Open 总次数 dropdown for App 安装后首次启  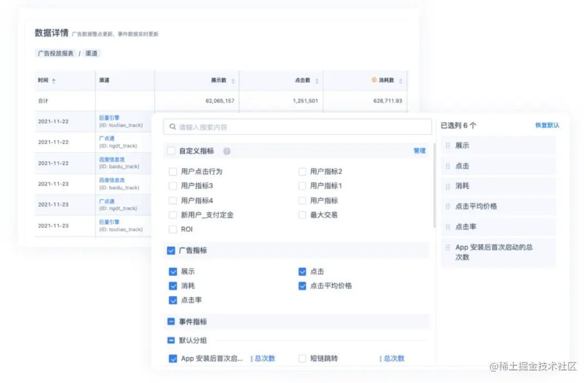click(x=263, y=359)
